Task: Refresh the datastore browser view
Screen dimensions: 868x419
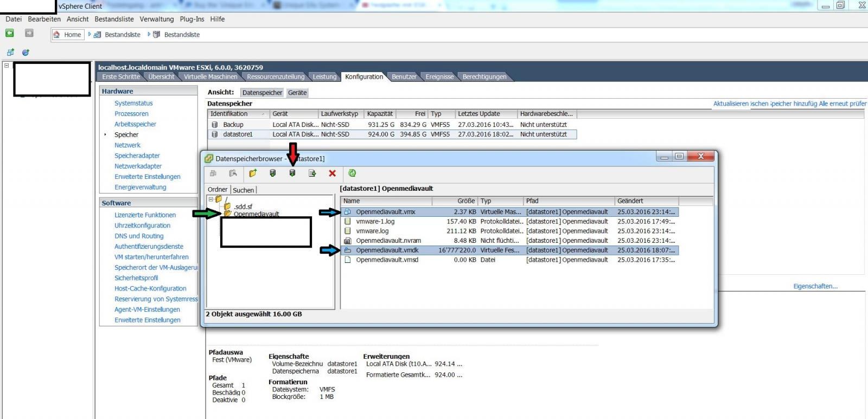Action: pos(352,173)
